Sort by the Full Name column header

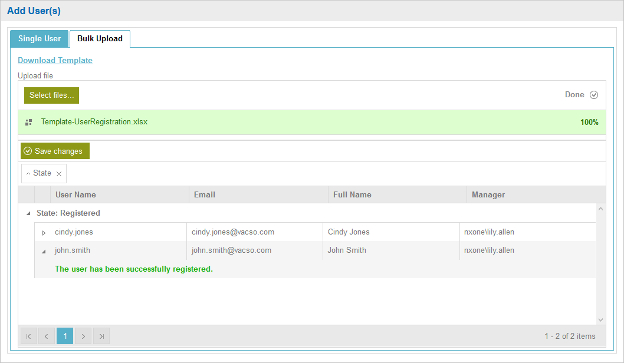(x=397, y=195)
